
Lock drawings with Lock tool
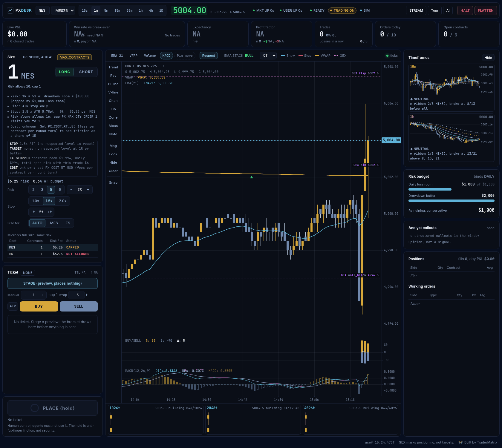tap(113, 154)
